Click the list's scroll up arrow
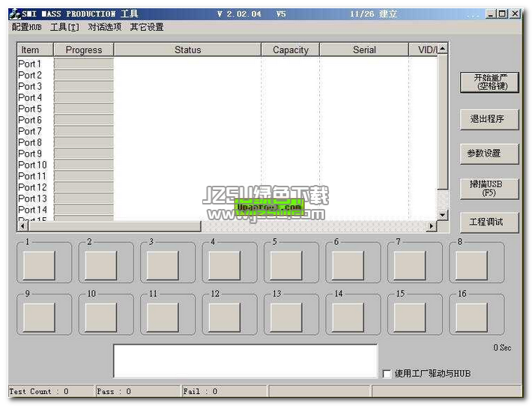Image resolution: width=532 pixels, height=406 pixels. coord(442,49)
